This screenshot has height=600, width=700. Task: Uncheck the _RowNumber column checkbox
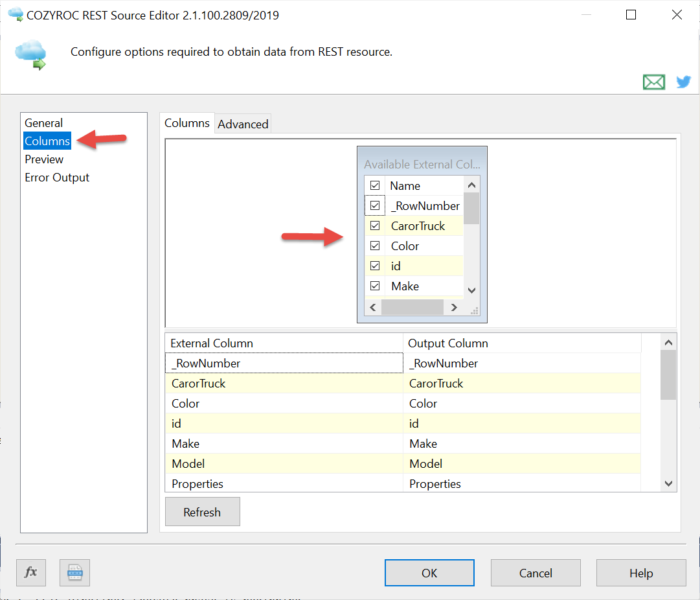point(375,205)
